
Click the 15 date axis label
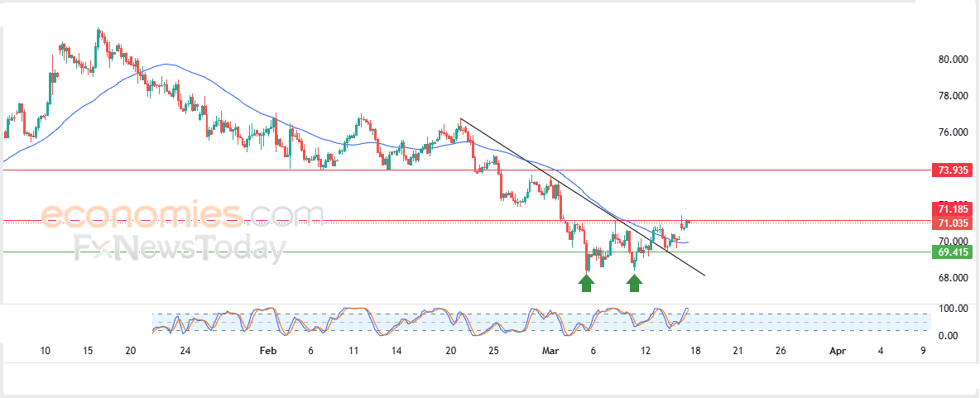click(88, 351)
